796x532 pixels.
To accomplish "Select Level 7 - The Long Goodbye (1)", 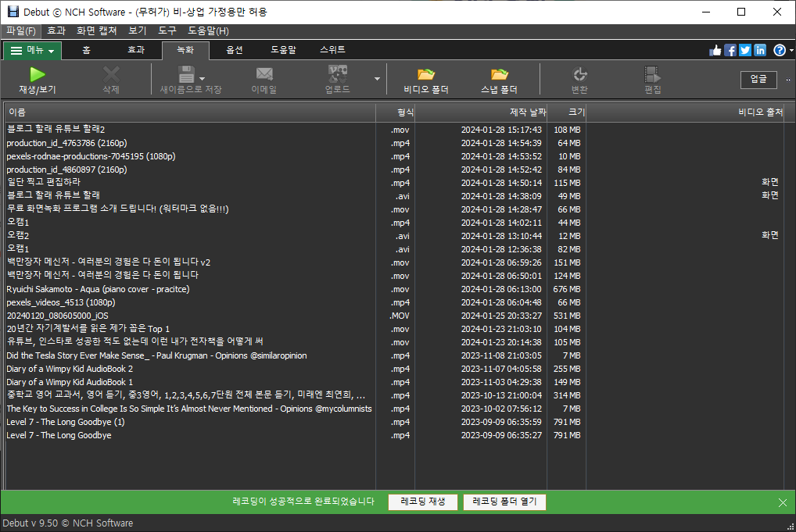I will pos(66,422).
